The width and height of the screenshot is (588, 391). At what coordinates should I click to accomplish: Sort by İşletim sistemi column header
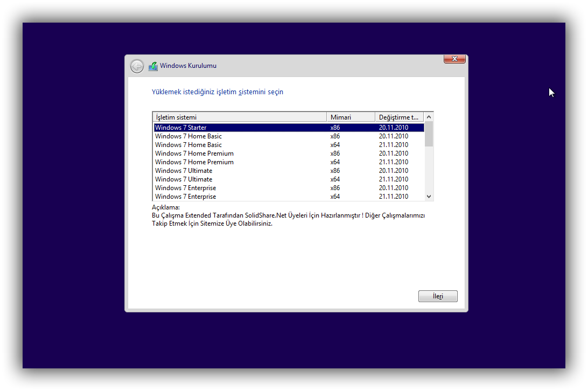(240, 117)
